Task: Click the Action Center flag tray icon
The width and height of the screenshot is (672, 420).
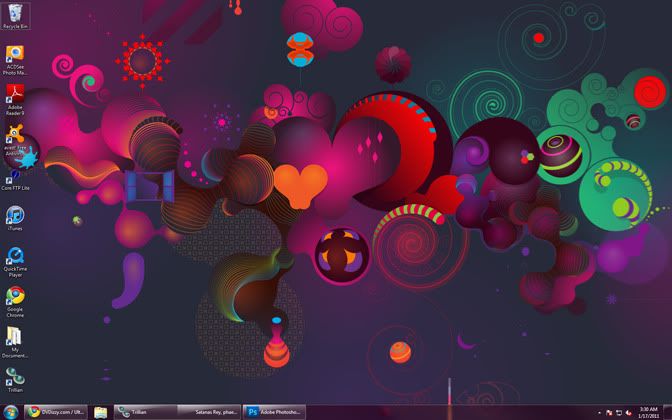Action: pos(608,412)
